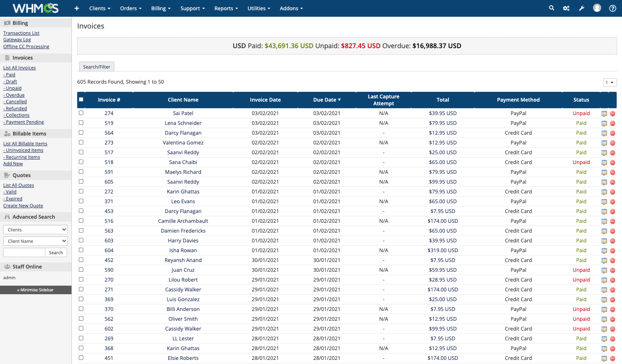Sort table by Status column
Screen dimensions: 622x364
pos(581,100)
